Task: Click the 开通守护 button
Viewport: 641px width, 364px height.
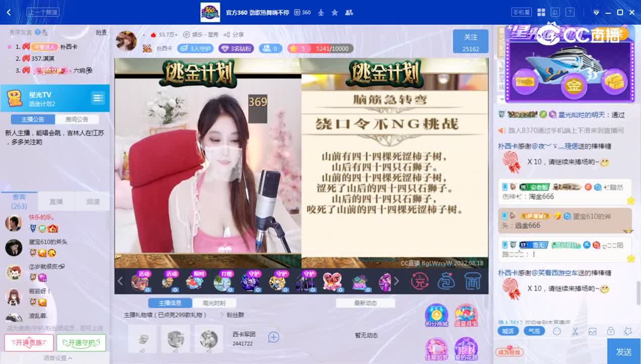Action: [x=81, y=343]
